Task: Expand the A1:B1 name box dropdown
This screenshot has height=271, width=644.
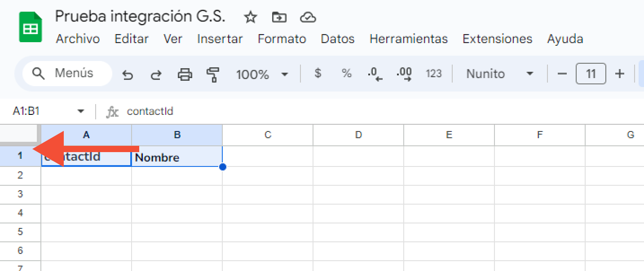Action: tap(81, 111)
